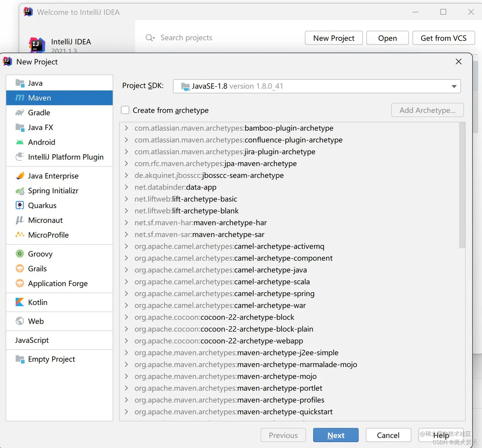The height and width of the screenshot is (448, 482).
Task: Click the archetype list vertical scrollbar
Action: (462, 185)
